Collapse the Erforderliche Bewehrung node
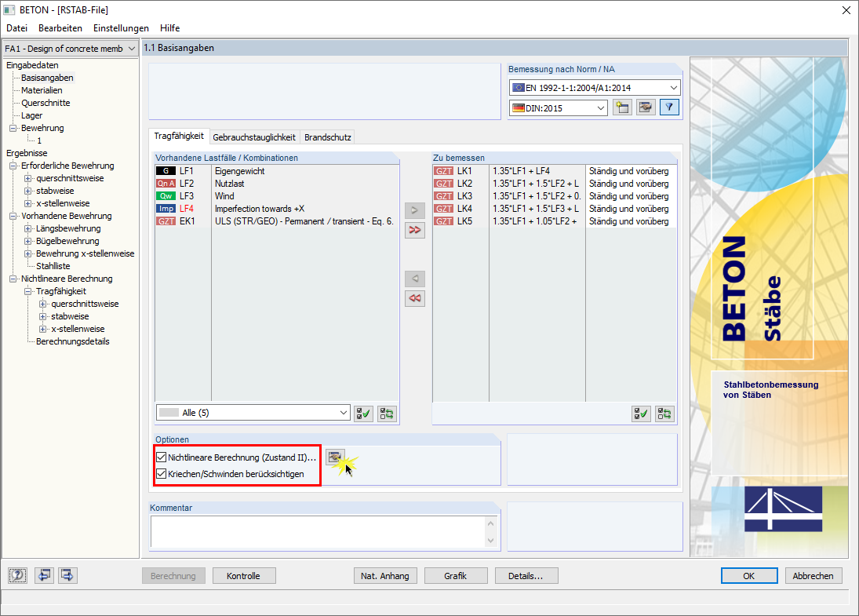 click(x=13, y=166)
